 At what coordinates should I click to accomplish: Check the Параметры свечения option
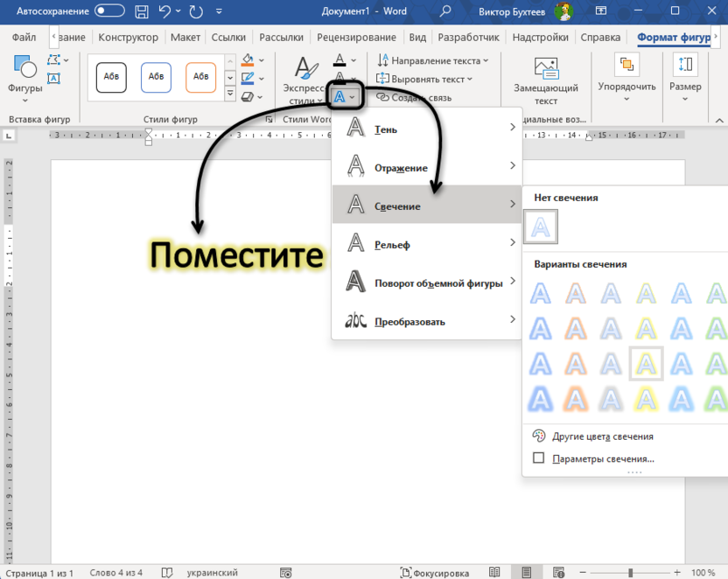(x=539, y=458)
